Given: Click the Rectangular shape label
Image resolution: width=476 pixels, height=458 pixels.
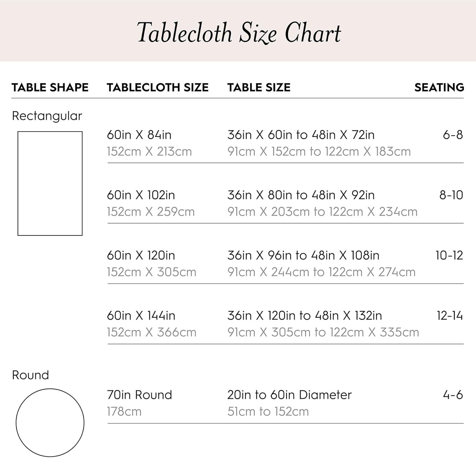Looking at the screenshot, I should pos(47,116).
